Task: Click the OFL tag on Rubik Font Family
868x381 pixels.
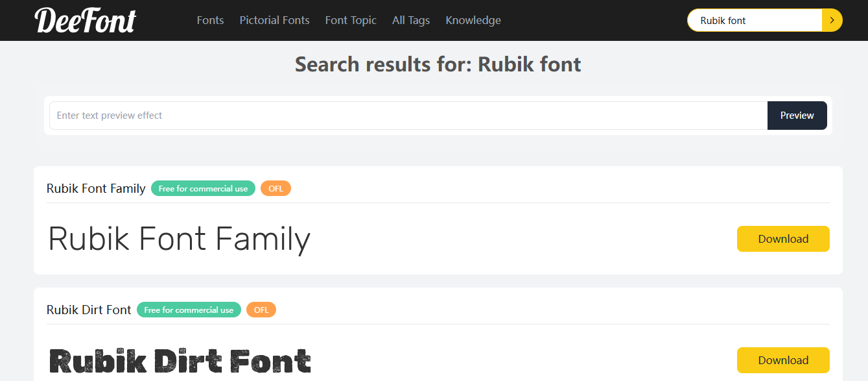Action: pos(276,188)
